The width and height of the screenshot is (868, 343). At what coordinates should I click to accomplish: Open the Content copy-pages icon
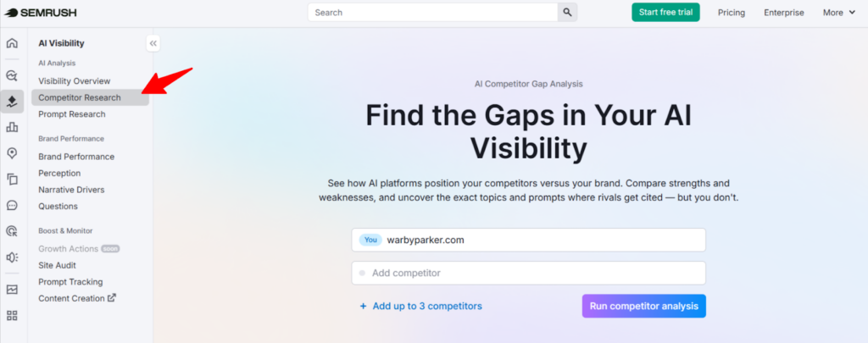tap(12, 180)
